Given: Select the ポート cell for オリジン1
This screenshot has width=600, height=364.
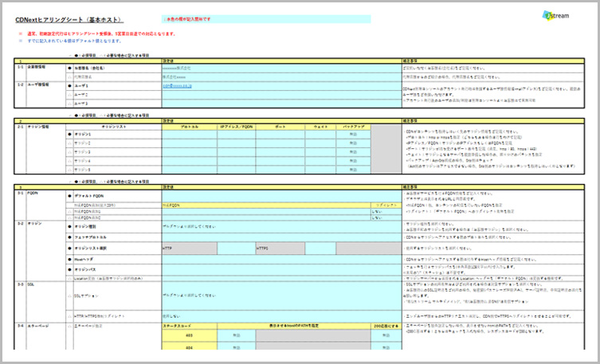Looking at the screenshot, I should [280, 135].
